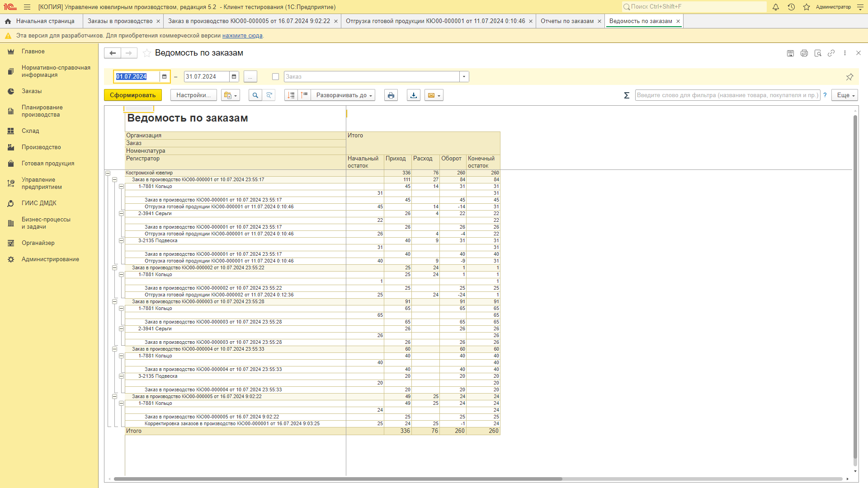Focus the report filter word input
This screenshot has width=868, height=488.
point(727,95)
